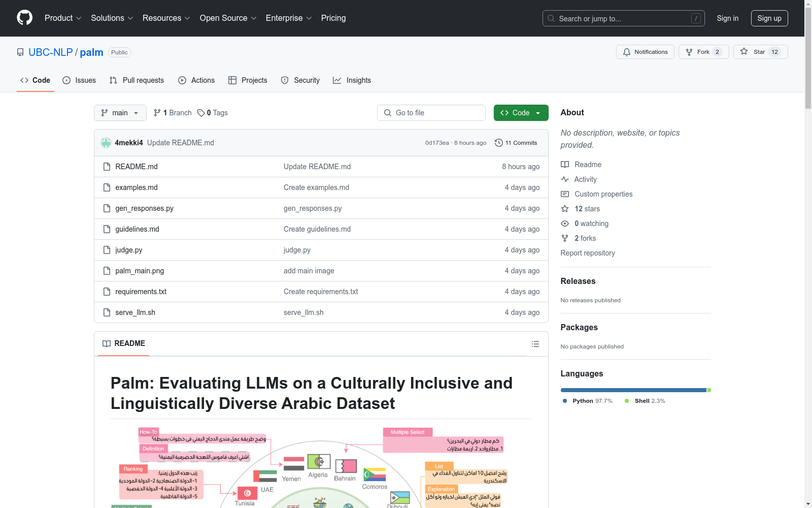The image size is (812, 508).
Task: Click the file icon for examples.md
Action: click(x=107, y=187)
